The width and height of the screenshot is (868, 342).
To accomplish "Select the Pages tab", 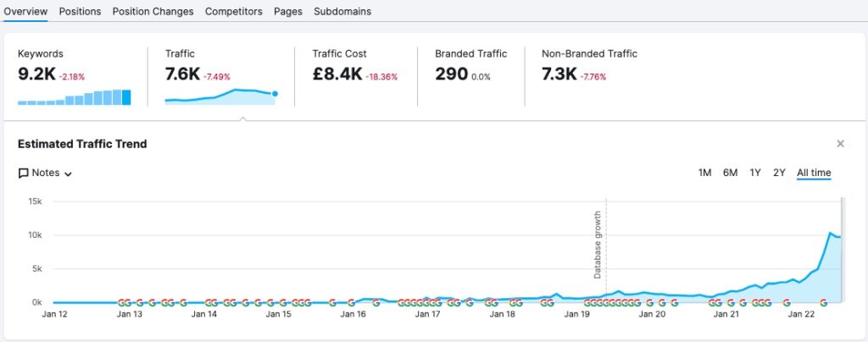I will [288, 11].
